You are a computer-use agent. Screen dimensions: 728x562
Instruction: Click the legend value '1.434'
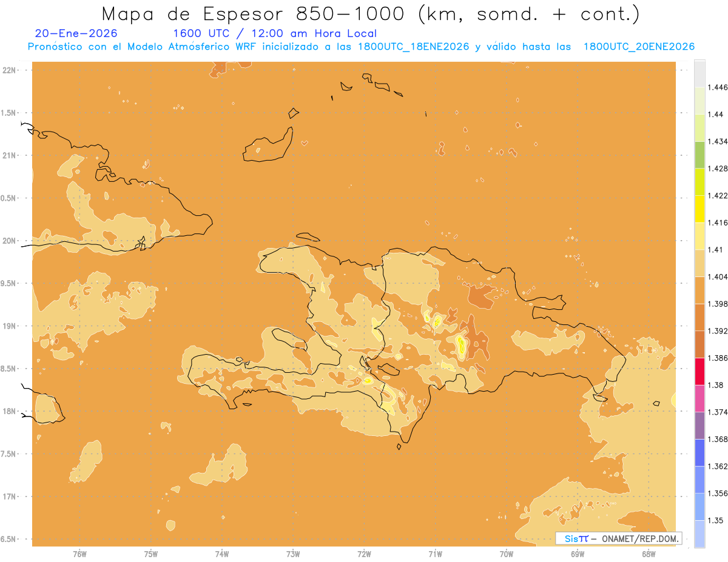pyautogui.click(x=718, y=141)
